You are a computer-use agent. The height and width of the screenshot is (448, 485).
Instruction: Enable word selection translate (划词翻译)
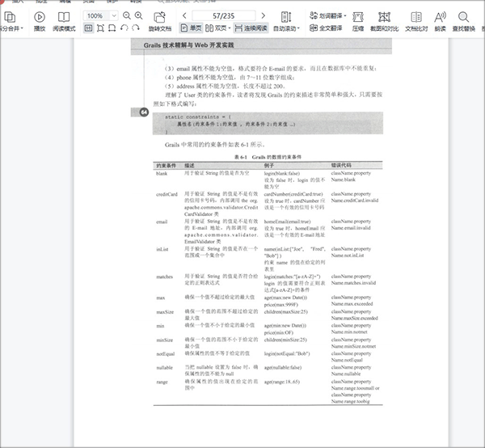pos(327,15)
